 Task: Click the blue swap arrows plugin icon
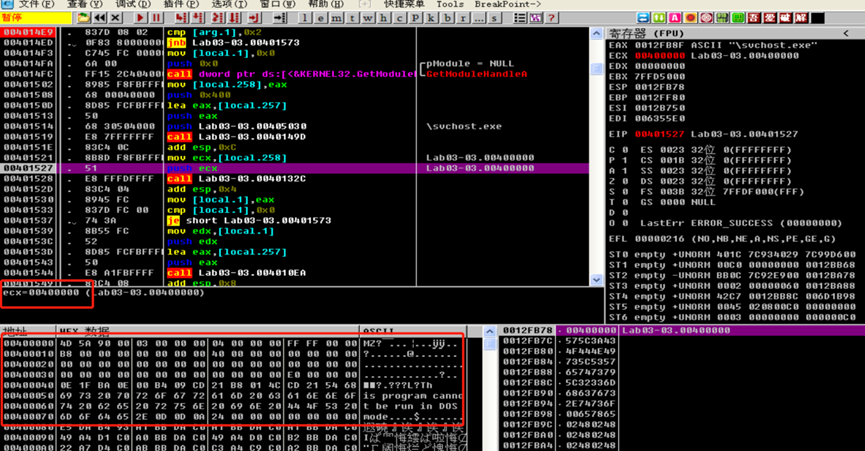(643, 18)
